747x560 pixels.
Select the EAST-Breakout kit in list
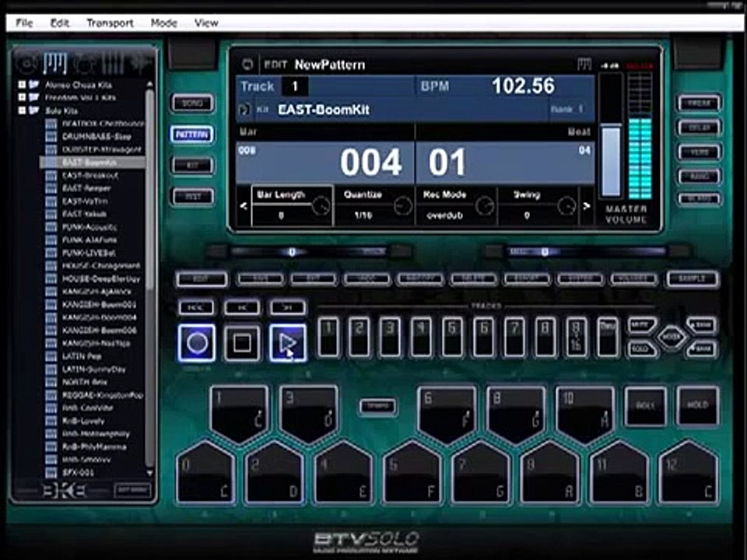point(90,175)
